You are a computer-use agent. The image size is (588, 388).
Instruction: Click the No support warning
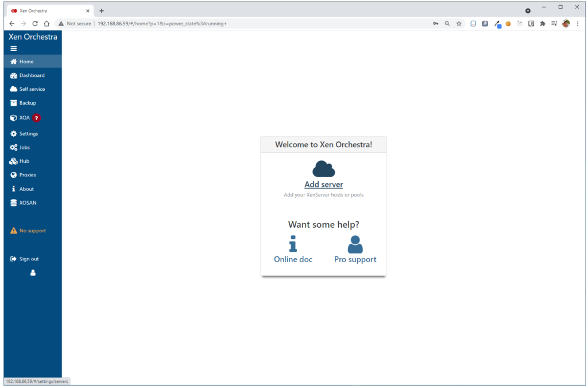[32, 231]
